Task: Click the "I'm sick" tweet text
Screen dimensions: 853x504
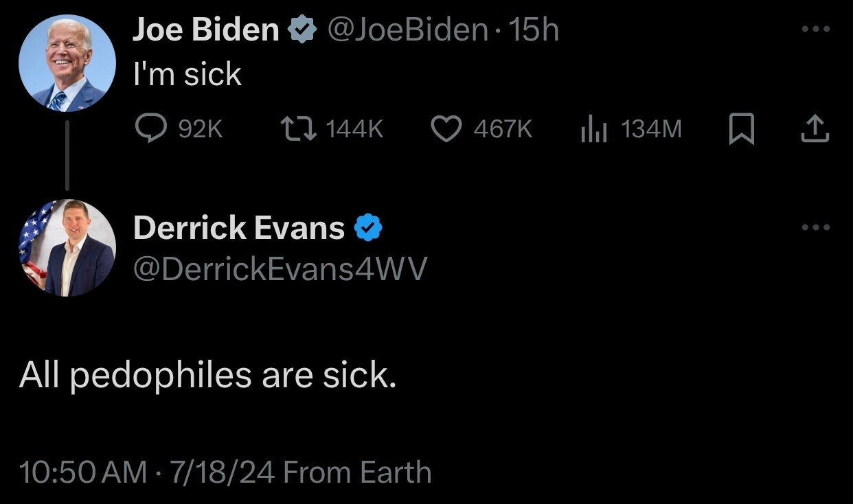Action: 187,73
